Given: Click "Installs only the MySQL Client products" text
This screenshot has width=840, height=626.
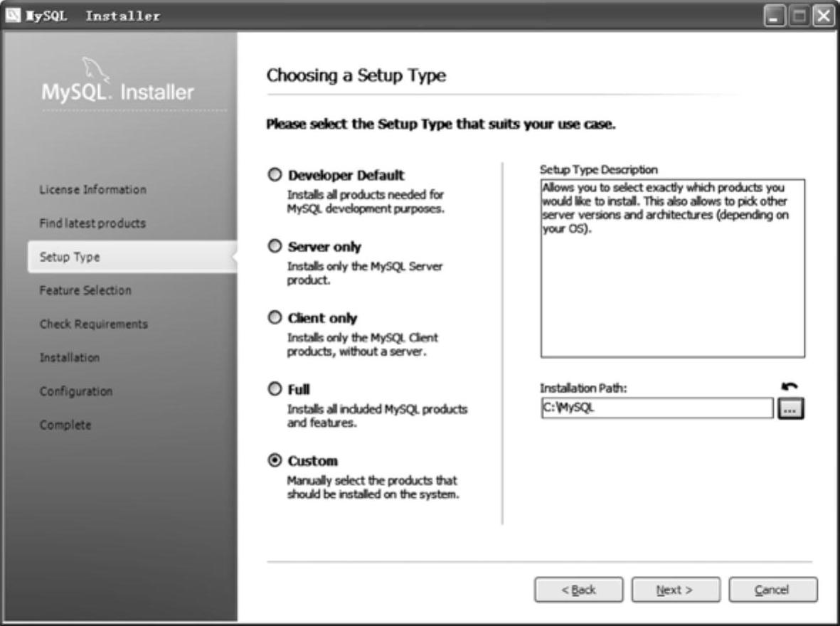Looking at the screenshot, I should tap(363, 344).
